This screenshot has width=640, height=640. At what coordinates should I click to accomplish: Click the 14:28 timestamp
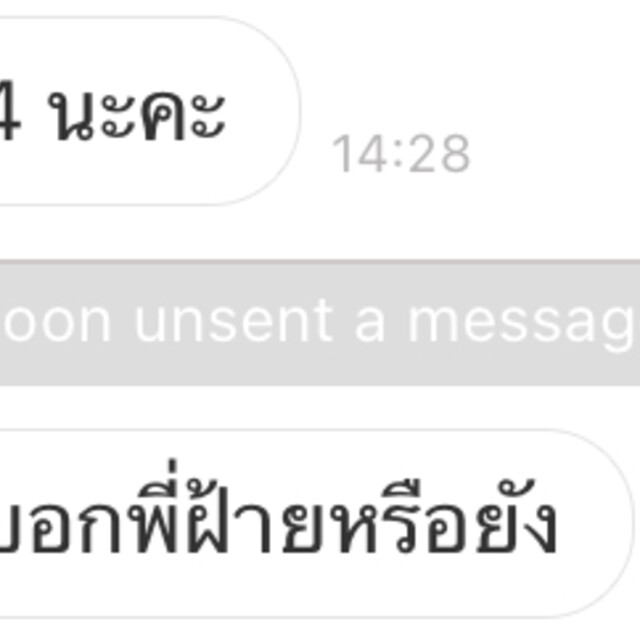[401, 154]
